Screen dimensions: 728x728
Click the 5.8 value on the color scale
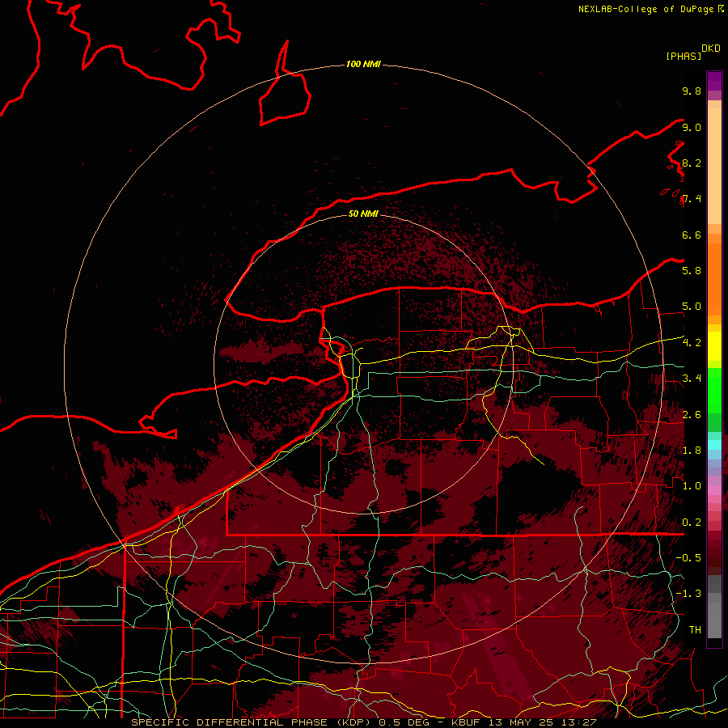692,271
